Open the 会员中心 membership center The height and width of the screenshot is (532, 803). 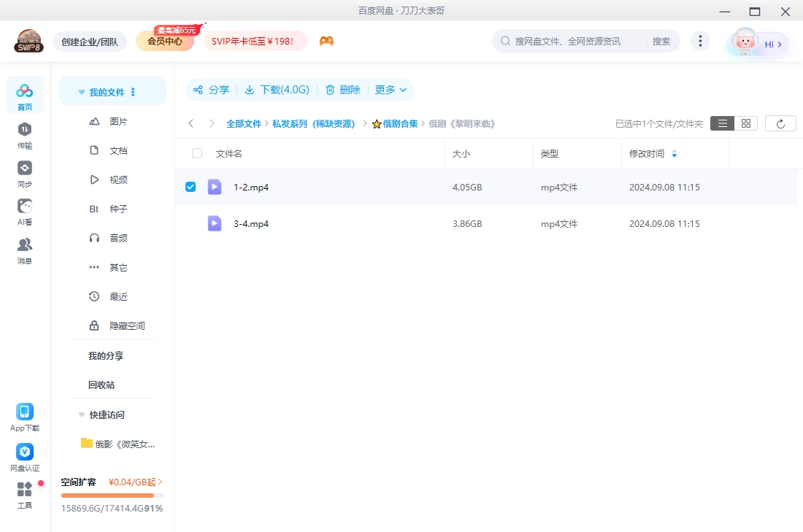point(164,42)
